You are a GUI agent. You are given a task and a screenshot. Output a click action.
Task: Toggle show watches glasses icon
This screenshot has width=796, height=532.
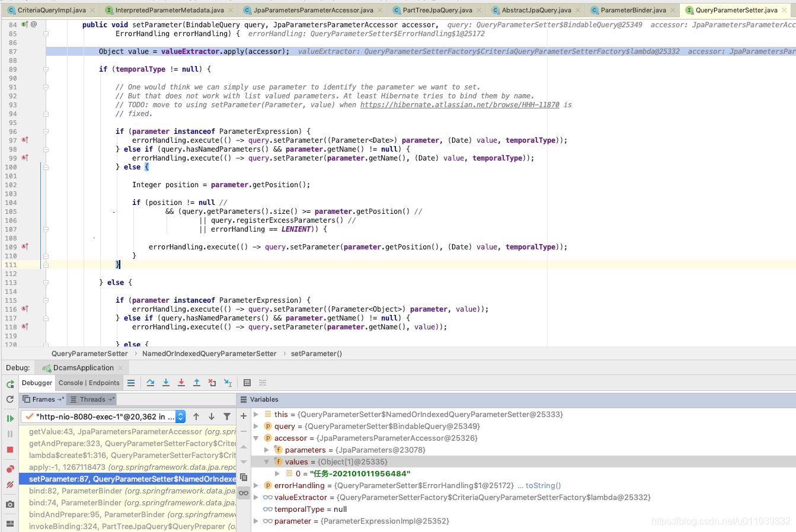tap(244, 493)
